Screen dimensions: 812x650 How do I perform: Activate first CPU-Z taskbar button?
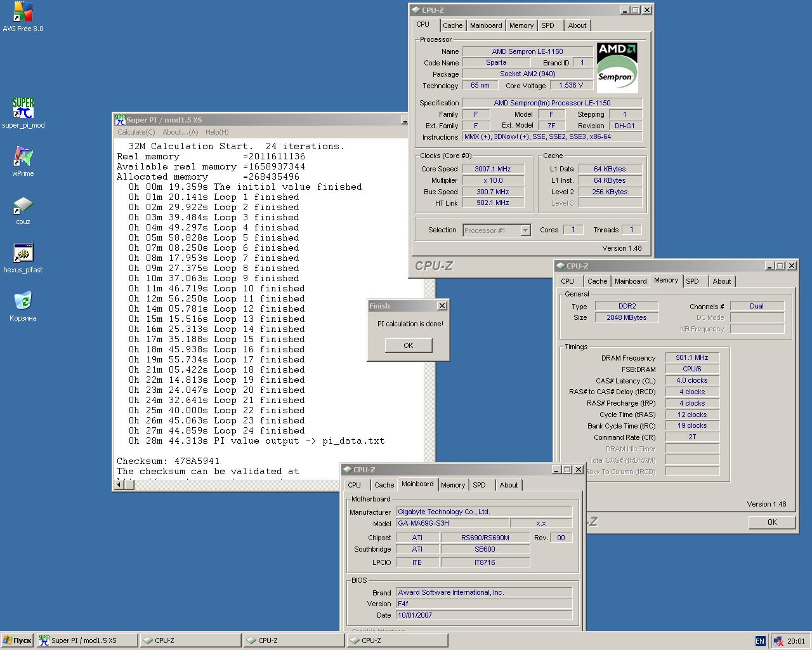pos(190,640)
